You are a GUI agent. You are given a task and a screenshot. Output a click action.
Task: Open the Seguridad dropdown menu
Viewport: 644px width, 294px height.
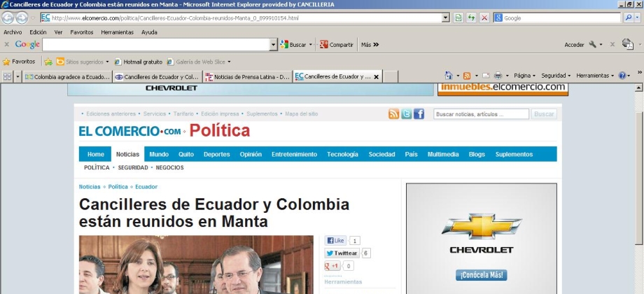point(556,76)
